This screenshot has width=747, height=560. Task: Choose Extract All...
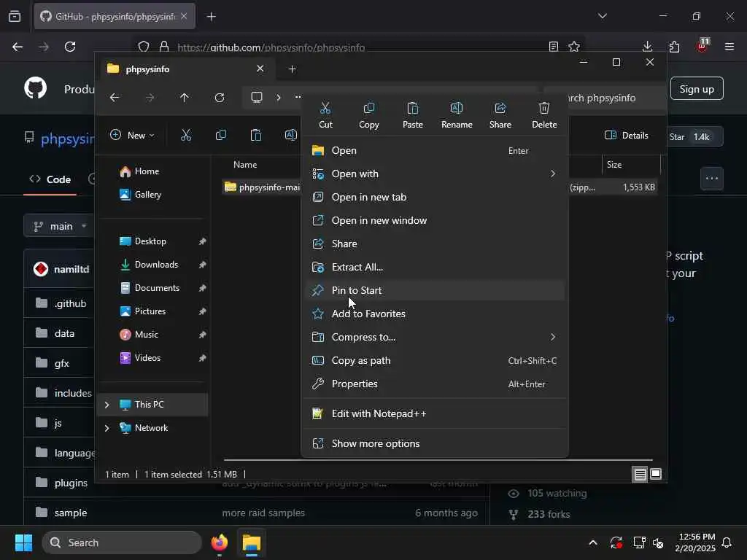tap(435, 267)
